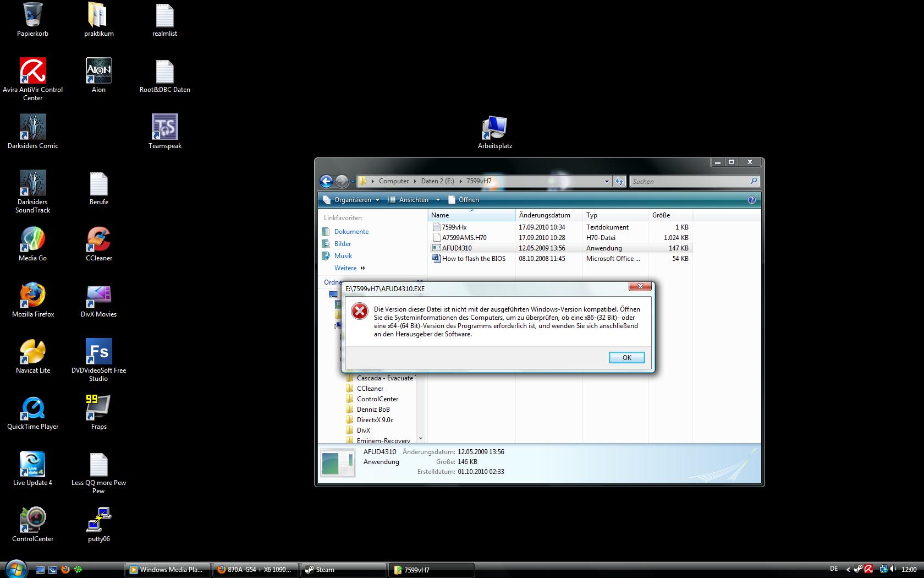Click Explorer help question mark icon
This screenshot has width=924, height=578.
point(752,200)
